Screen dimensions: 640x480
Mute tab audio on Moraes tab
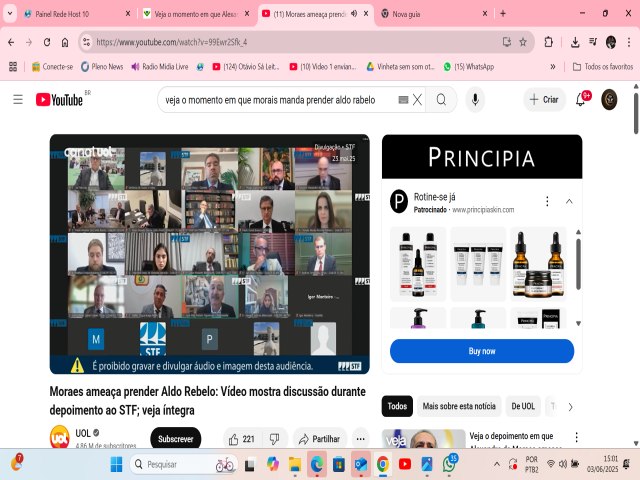point(354,14)
